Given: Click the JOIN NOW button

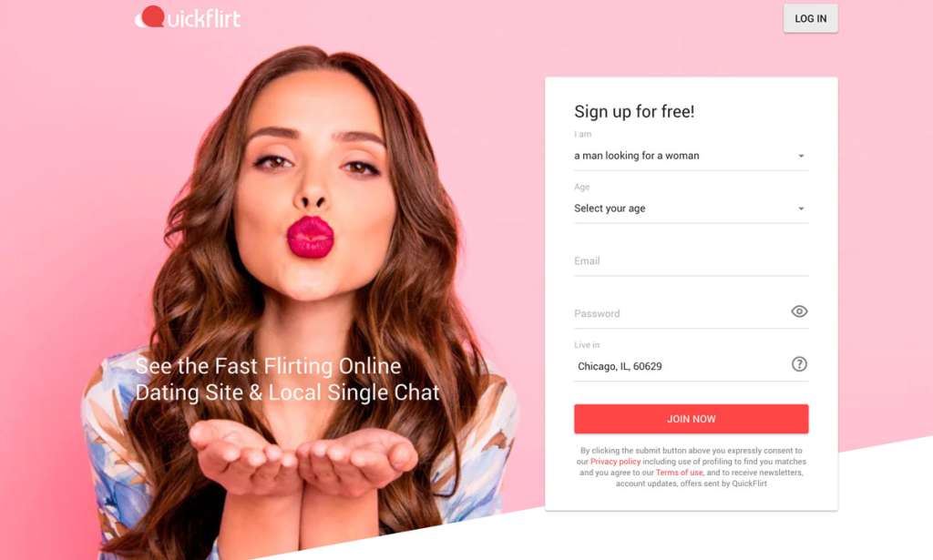Looking at the screenshot, I should tap(691, 419).
